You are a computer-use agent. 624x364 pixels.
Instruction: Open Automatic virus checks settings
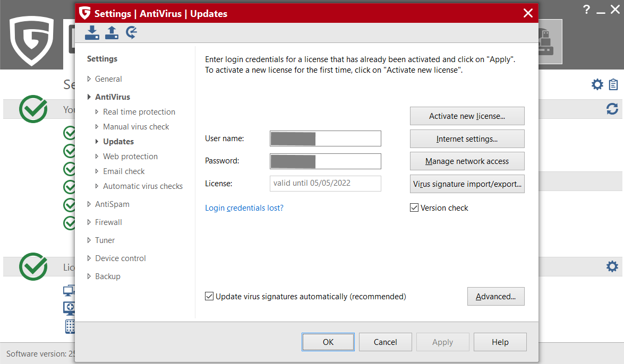coord(143,186)
